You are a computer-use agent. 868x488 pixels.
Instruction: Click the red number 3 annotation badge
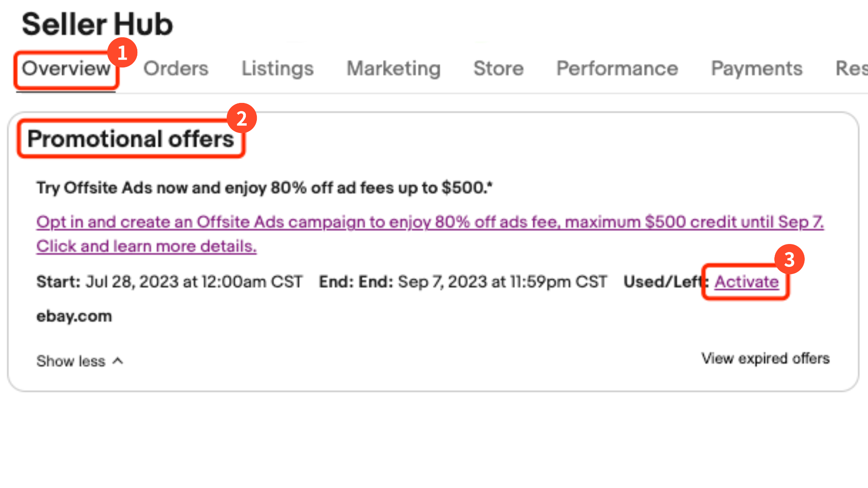tap(789, 259)
